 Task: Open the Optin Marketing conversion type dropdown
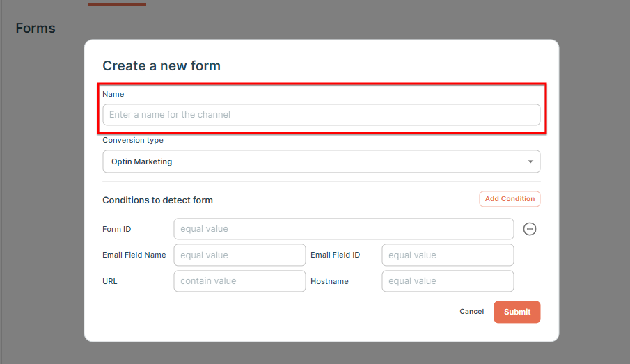tap(322, 161)
